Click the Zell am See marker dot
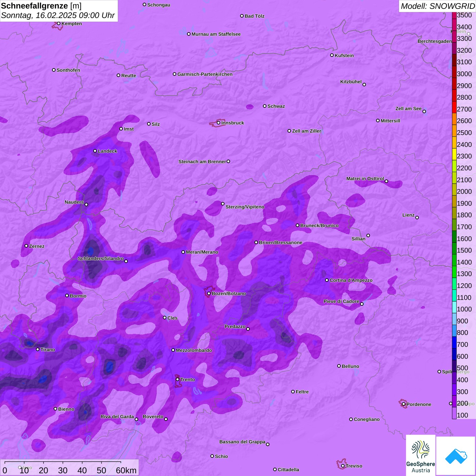The height and width of the screenshot is (476, 476). 424,111
